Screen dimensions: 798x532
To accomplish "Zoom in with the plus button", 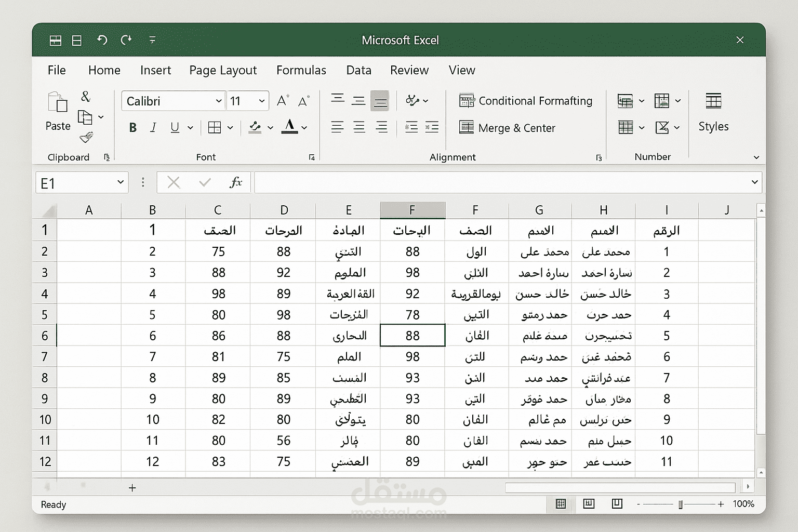I will (x=721, y=504).
